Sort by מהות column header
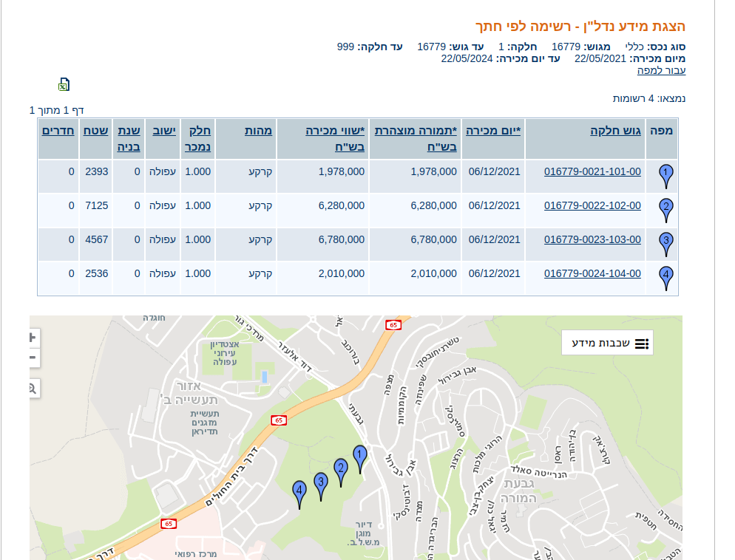Image resolution: width=735 pixels, height=560 pixels. coord(258,131)
